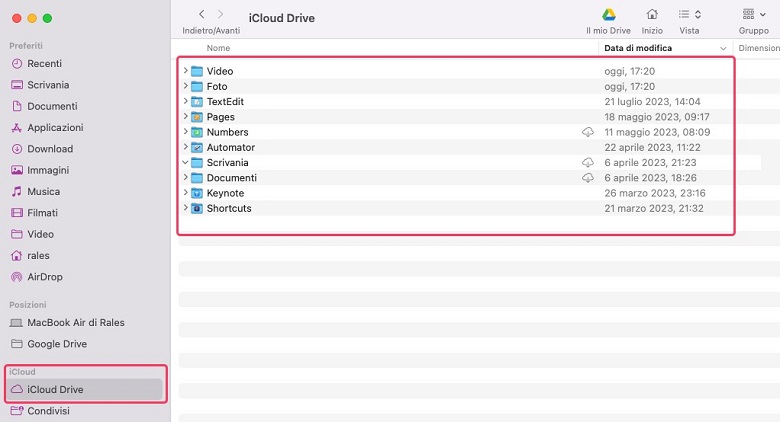
Task: Open Google Drive in the sidebar
Action: pyautogui.click(x=49, y=344)
